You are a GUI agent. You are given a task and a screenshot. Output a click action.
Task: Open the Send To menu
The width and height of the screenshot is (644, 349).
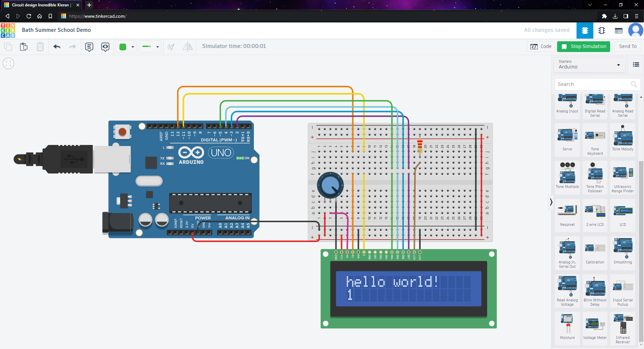628,46
